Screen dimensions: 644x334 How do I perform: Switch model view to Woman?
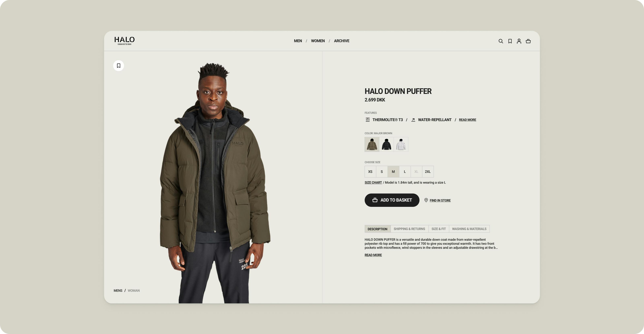(x=133, y=291)
